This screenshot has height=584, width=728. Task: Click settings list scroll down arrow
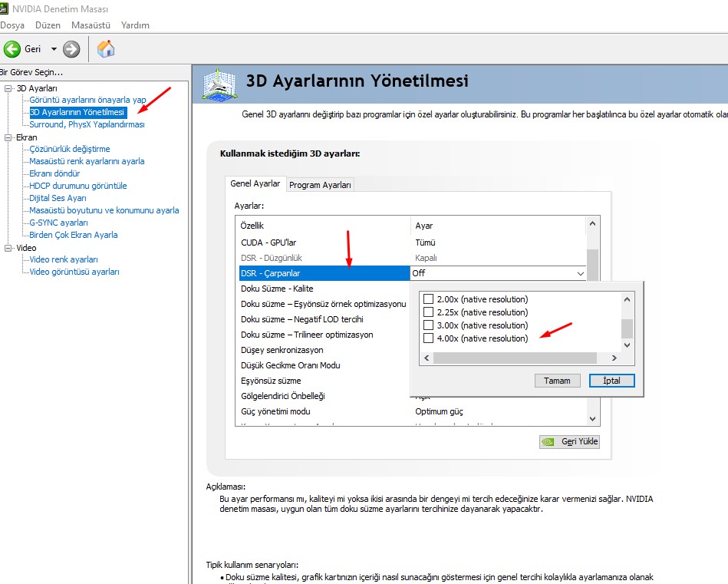click(x=592, y=418)
